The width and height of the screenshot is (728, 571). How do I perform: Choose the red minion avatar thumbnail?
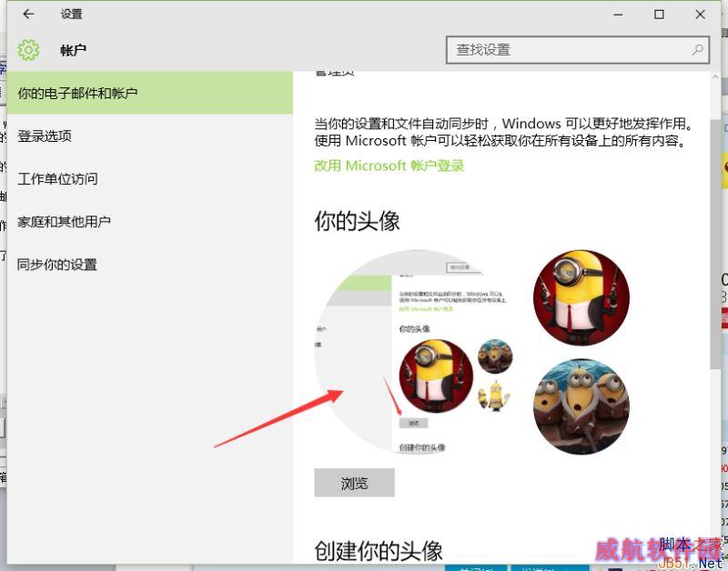pos(581,298)
